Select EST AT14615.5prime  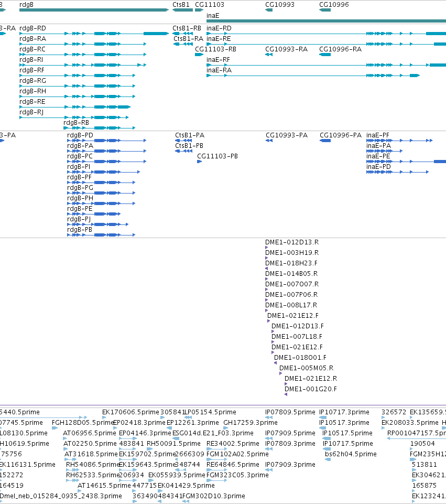coord(104,486)
